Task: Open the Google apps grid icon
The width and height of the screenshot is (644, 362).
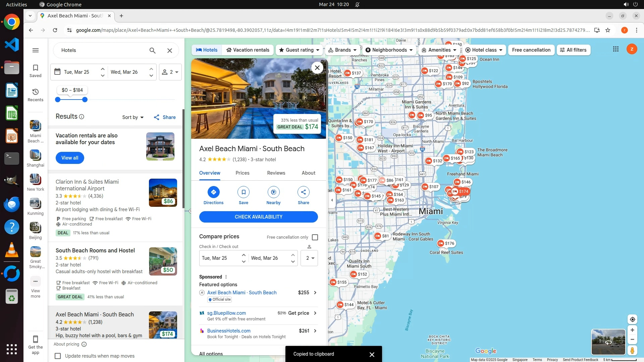Action: point(615,49)
